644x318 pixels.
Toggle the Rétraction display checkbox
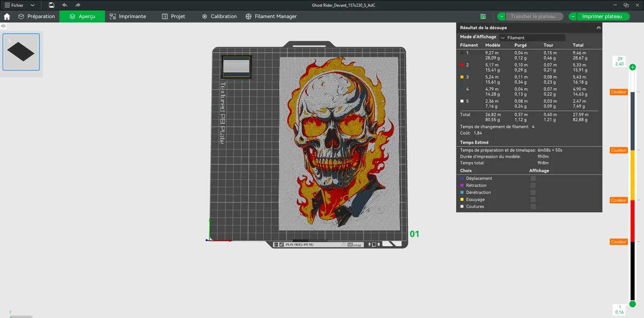[533, 186]
